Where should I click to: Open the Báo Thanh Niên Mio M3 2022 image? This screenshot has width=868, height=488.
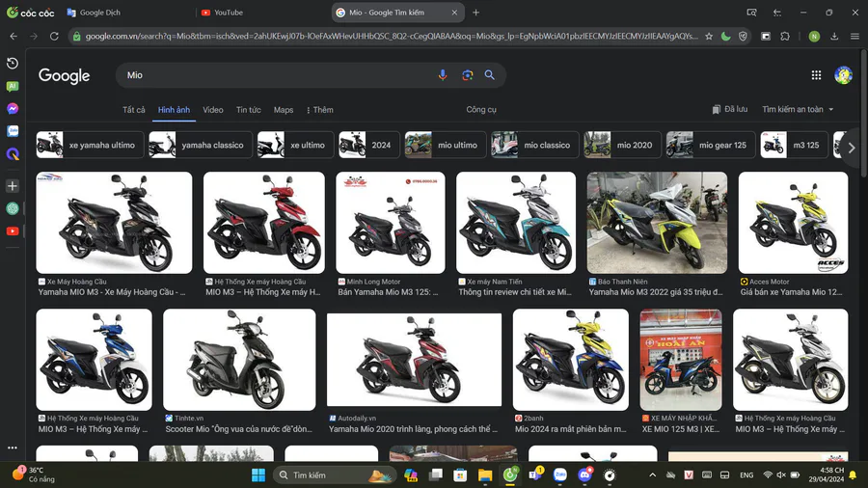point(657,223)
